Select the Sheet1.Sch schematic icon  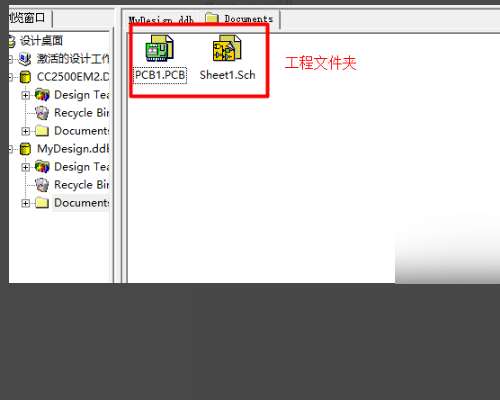coord(227,48)
